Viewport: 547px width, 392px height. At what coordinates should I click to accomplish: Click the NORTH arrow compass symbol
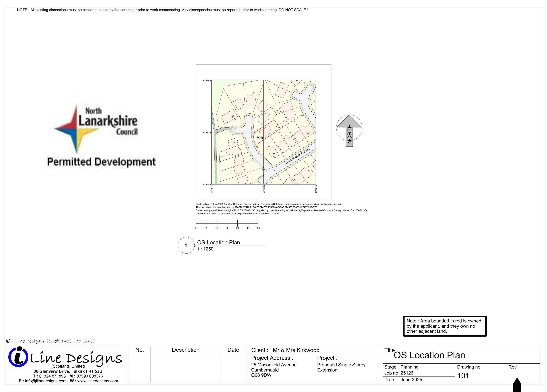click(349, 130)
